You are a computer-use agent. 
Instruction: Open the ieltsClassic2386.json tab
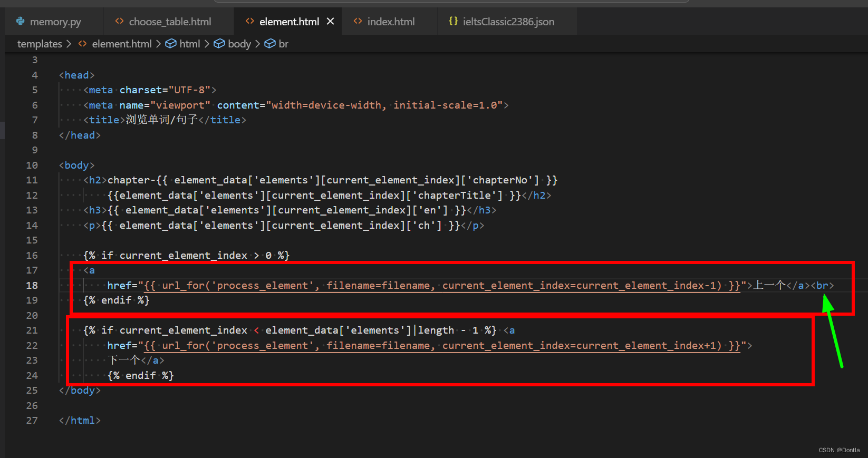(508, 22)
